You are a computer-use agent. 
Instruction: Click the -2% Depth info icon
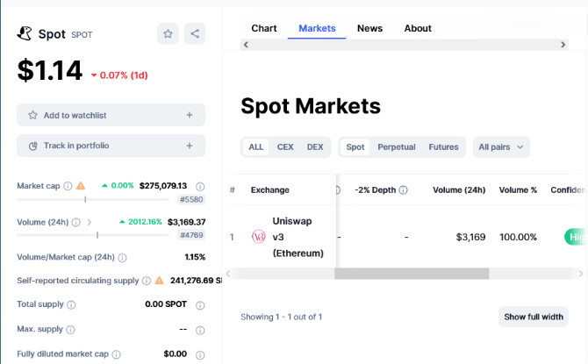pos(403,190)
